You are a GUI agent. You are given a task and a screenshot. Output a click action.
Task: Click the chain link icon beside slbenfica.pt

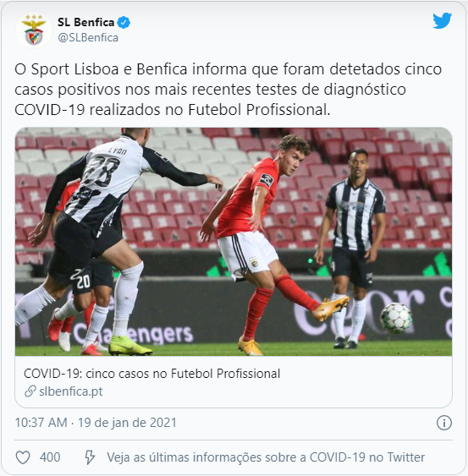[30, 391]
